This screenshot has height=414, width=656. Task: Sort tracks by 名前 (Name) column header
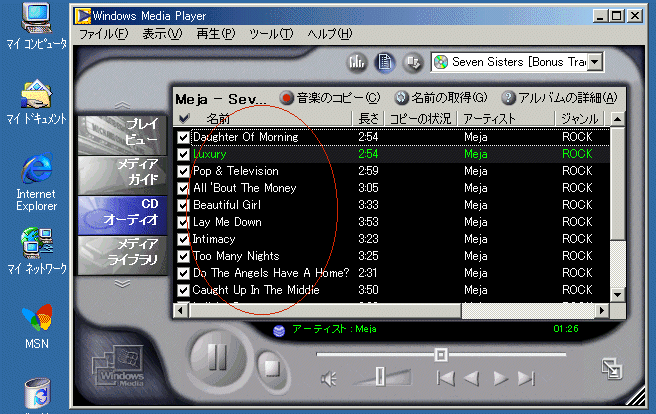tap(272, 119)
